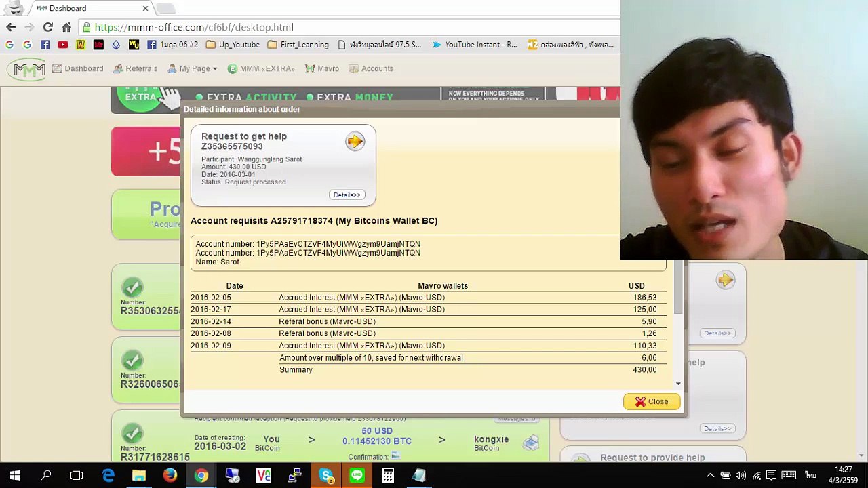Screen dimensions: 868x488
Task: Click the 0.11452130 BTC amount
Action: point(377,441)
